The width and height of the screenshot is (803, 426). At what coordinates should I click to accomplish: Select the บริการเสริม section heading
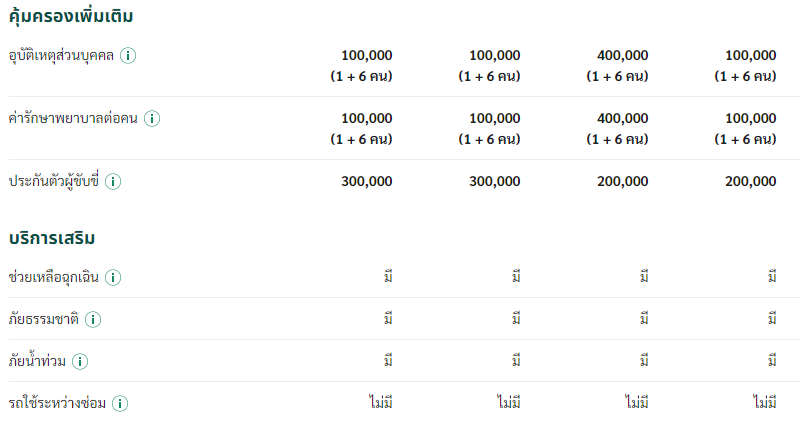tap(52, 238)
